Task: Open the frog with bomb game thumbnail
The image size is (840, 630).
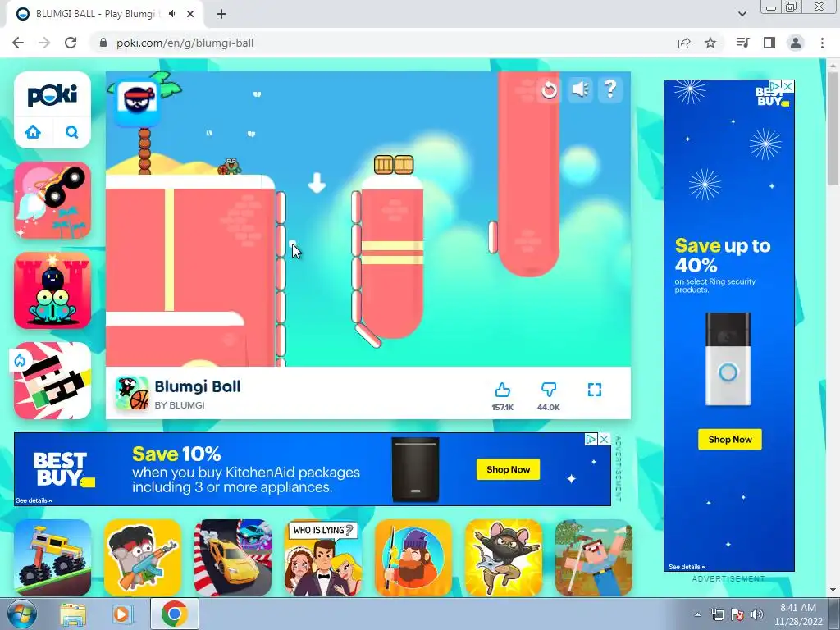Action: tap(52, 290)
